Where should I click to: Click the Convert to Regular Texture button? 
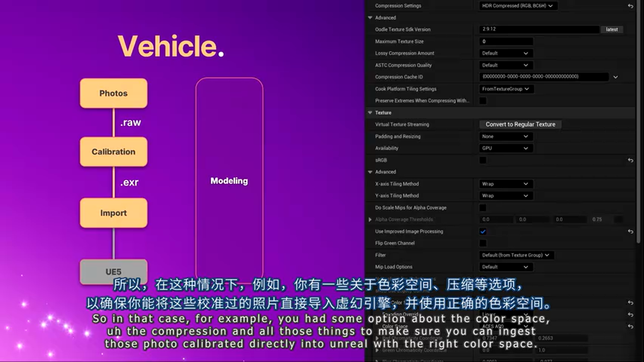click(520, 124)
